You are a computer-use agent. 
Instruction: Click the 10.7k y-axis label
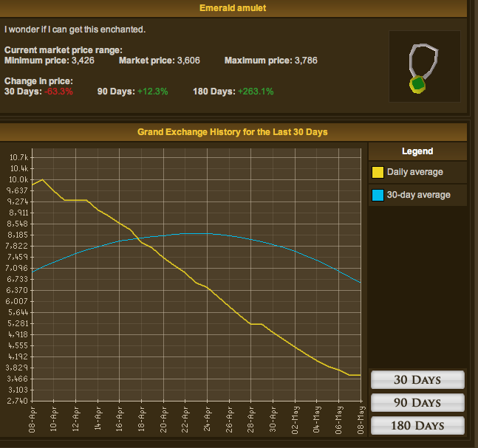point(18,157)
